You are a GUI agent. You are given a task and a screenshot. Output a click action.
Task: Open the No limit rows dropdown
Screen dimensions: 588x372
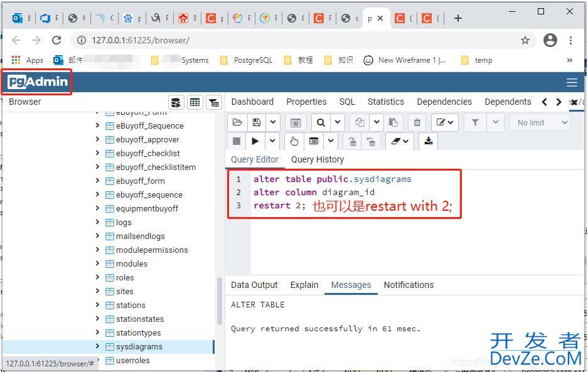pos(541,122)
